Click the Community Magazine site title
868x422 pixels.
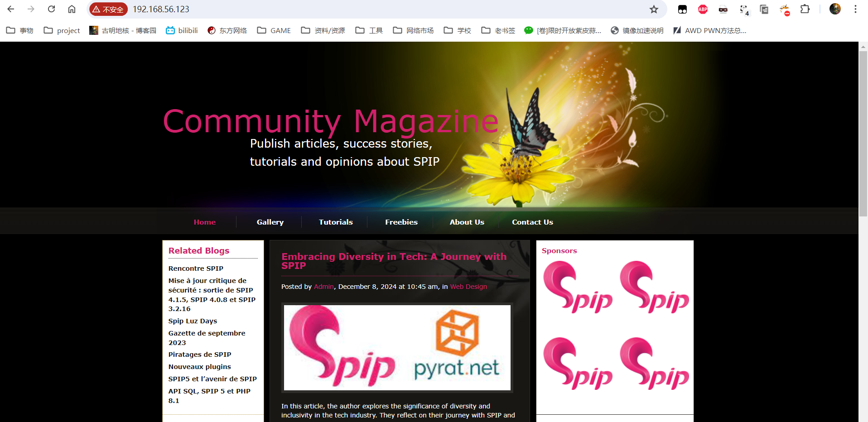331,121
